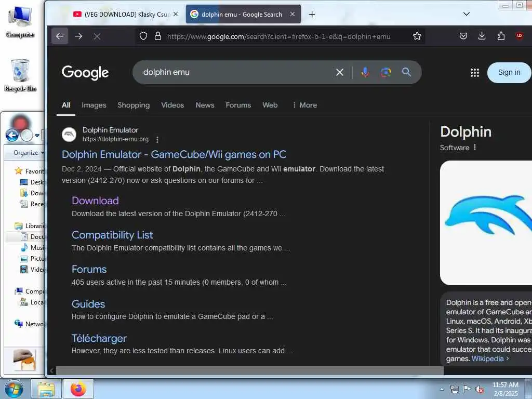The width and height of the screenshot is (532, 399).
Task: Select Libraries in Explorer navigation pane
Action: [30, 226]
